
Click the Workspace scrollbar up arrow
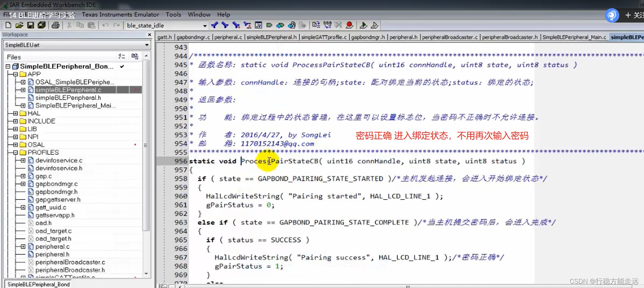[146, 56]
